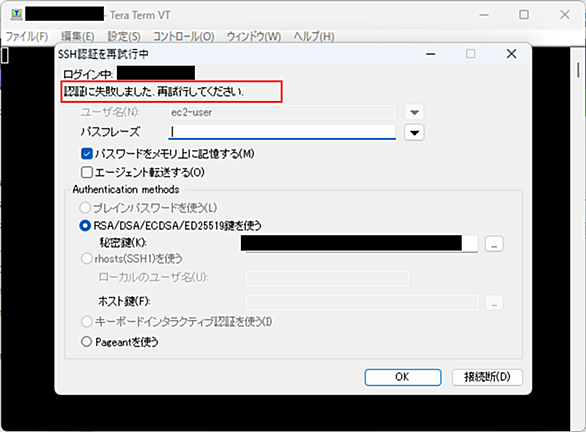
Task: Maximize the Tera Term VT window
Action: (524, 15)
